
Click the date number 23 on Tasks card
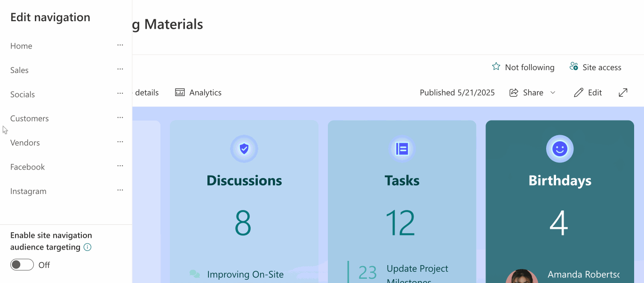coord(367,273)
